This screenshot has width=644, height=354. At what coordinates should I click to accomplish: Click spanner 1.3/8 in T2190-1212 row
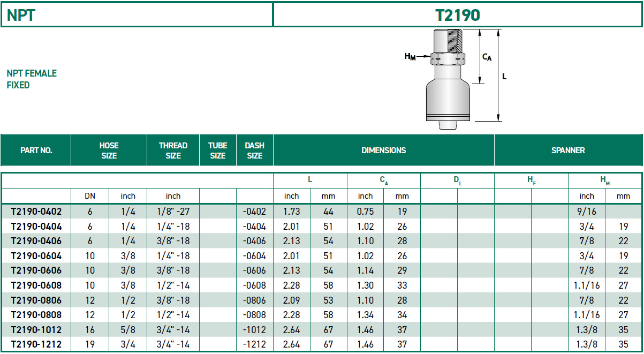click(587, 344)
